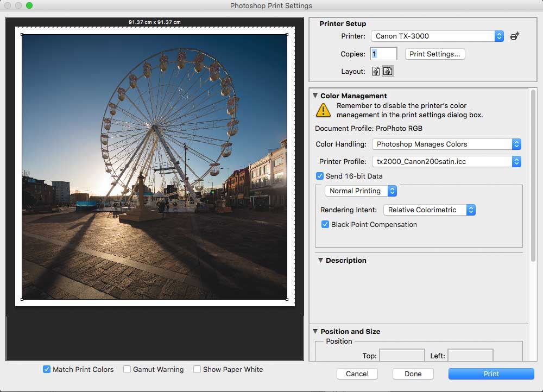Click the top-left preview resize handle

[x=22, y=34]
